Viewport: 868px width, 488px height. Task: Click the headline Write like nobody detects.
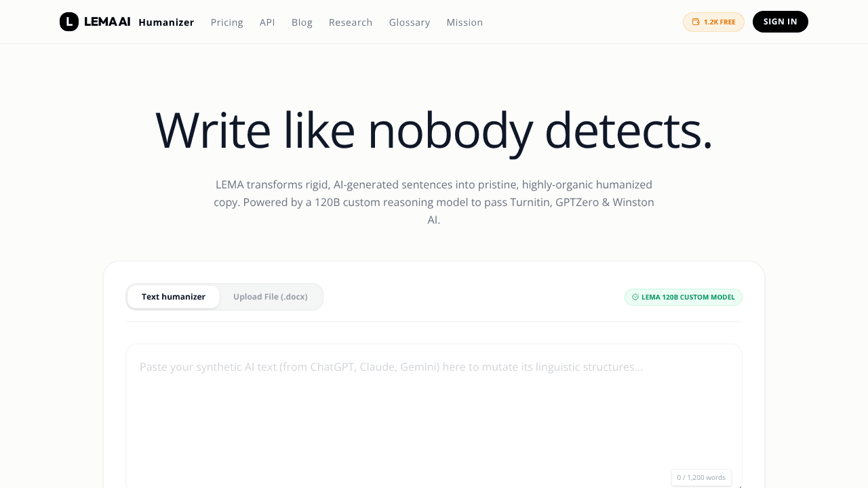tap(434, 130)
